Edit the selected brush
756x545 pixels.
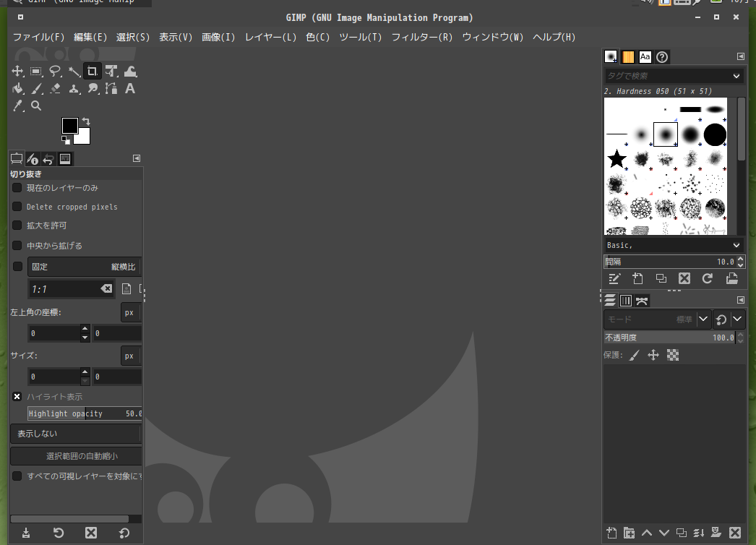coord(614,278)
